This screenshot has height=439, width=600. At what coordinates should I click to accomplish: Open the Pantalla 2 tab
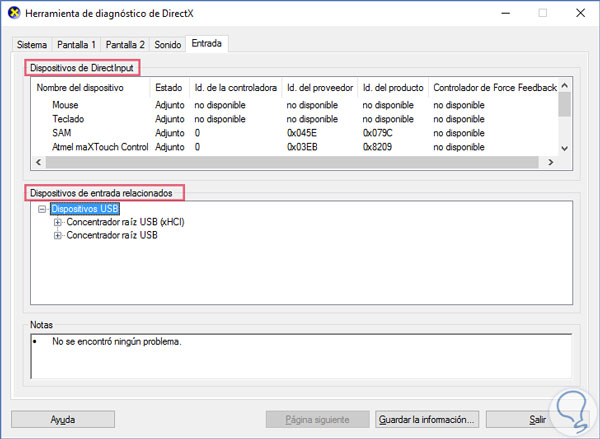[125, 45]
